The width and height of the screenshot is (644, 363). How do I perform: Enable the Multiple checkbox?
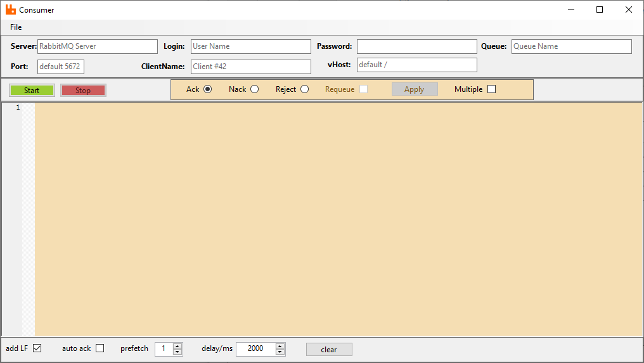[x=491, y=89]
